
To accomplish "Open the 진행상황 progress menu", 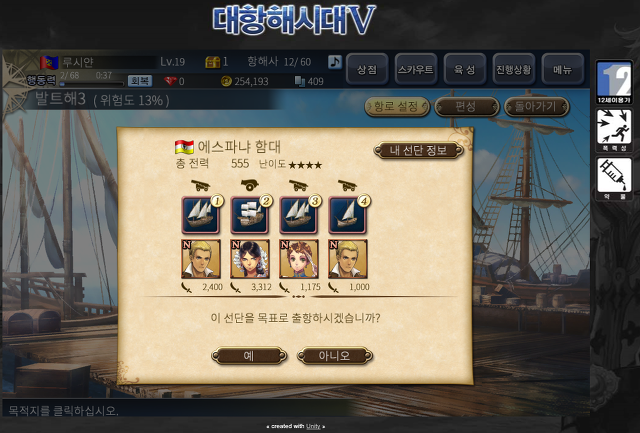I will pos(513,69).
